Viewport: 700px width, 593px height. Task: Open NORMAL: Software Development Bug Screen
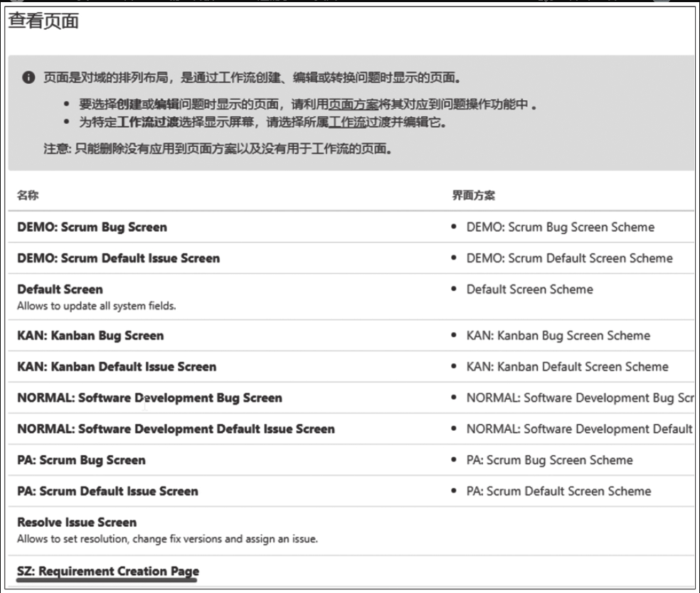(149, 398)
